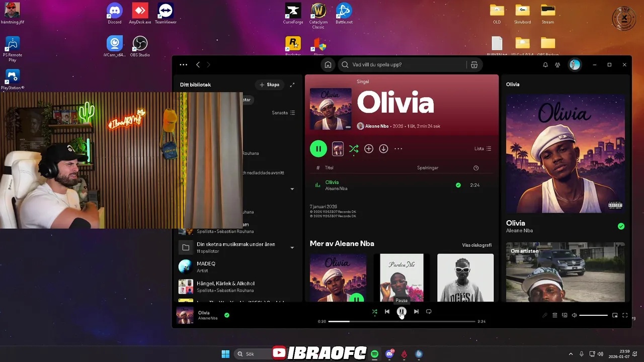The image size is (644, 362).
Task: Open more options for Olivia single
Action: point(398,149)
